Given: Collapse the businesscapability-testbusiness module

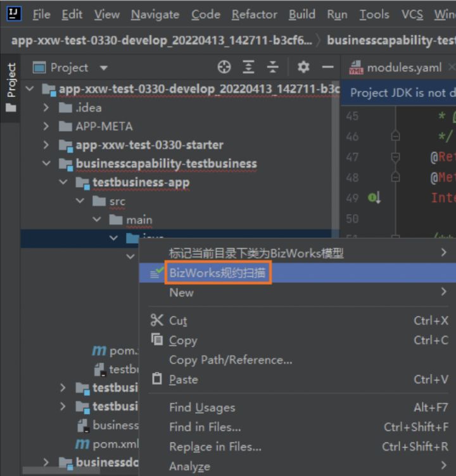Looking at the screenshot, I should click(46, 163).
